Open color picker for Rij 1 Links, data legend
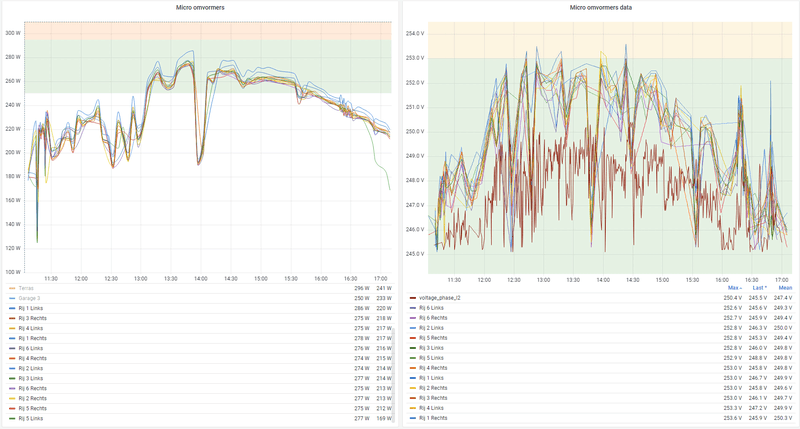Image resolution: width=800 pixels, height=429 pixels. (x=413, y=378)
